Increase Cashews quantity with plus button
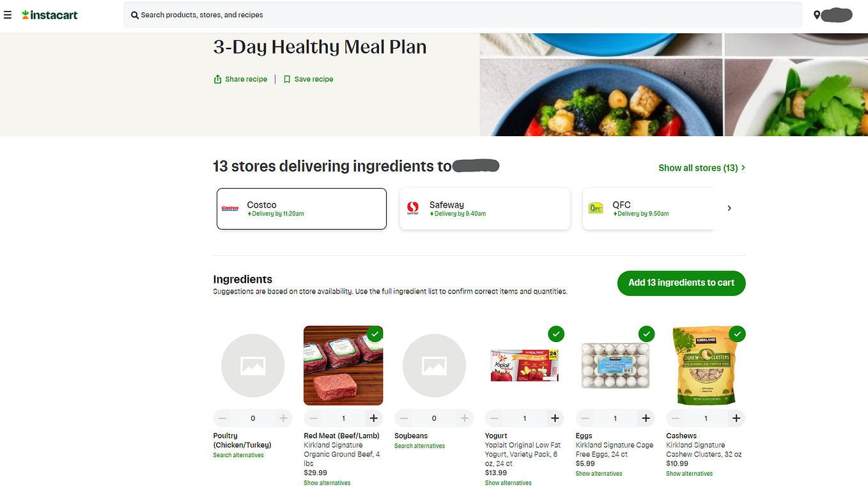Screen dimensions: 868x486 (736, 418)
